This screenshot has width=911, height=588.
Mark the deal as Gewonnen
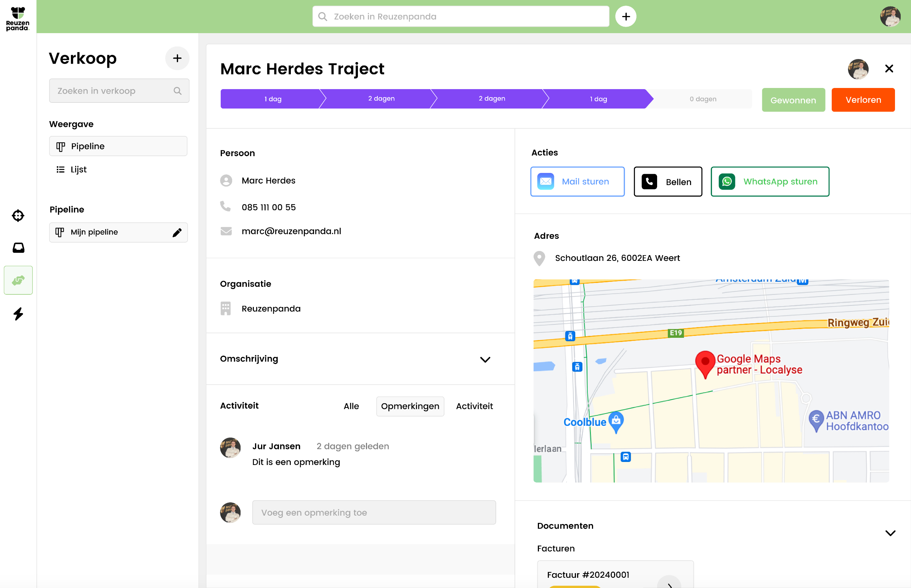793,100
